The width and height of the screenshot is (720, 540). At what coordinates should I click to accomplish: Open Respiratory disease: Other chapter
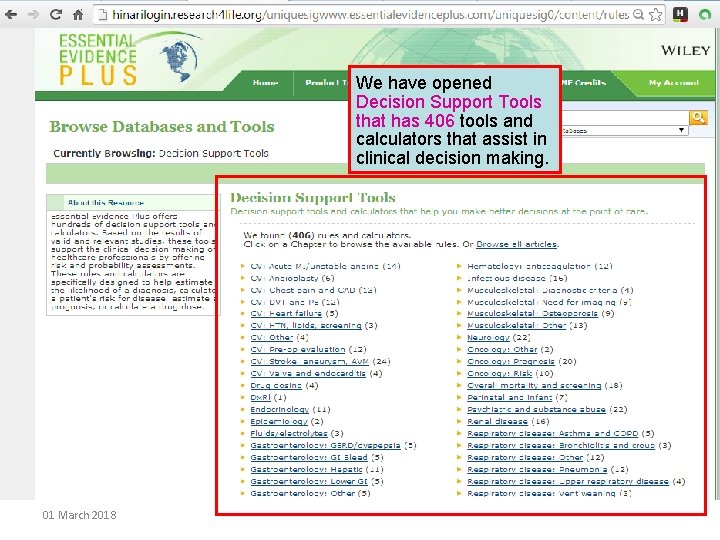pyautogui.click(x=525, y=457)
